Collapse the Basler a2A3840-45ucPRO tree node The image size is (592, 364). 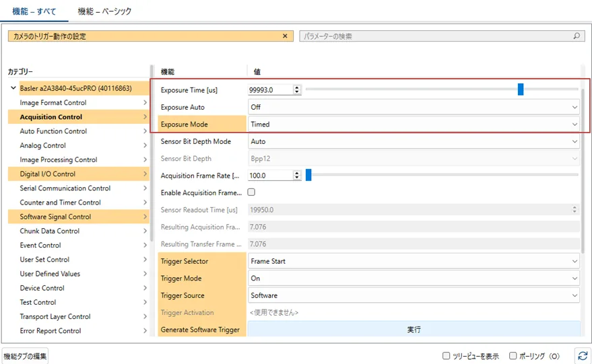click(13, 88)
